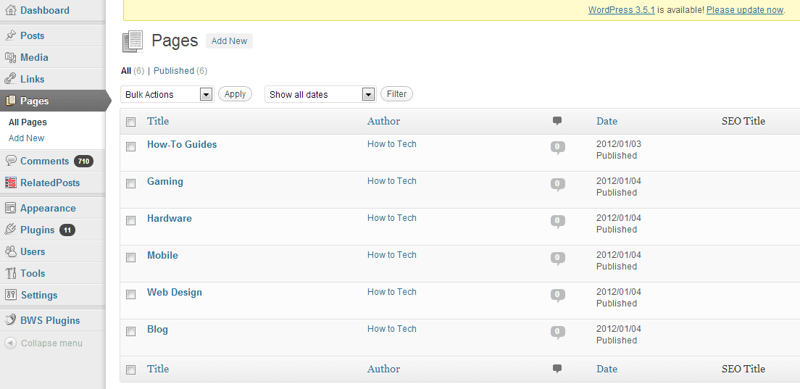Click the Tools icon
Viewport: 800px width, 389px height.
click(10, 273)
